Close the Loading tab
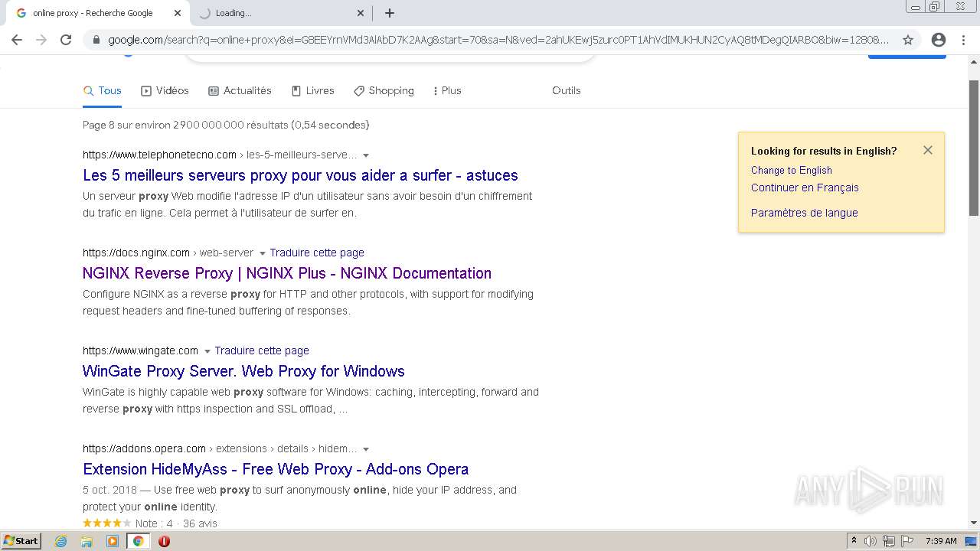The height and width of the screenshot is (551, 980). [x=361, y=13]
